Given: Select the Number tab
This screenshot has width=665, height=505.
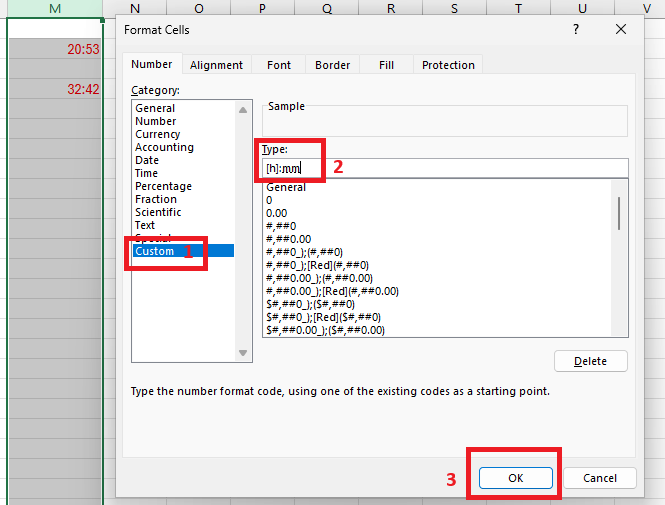Looking at the screenshot, I should [x=152, y=64].
